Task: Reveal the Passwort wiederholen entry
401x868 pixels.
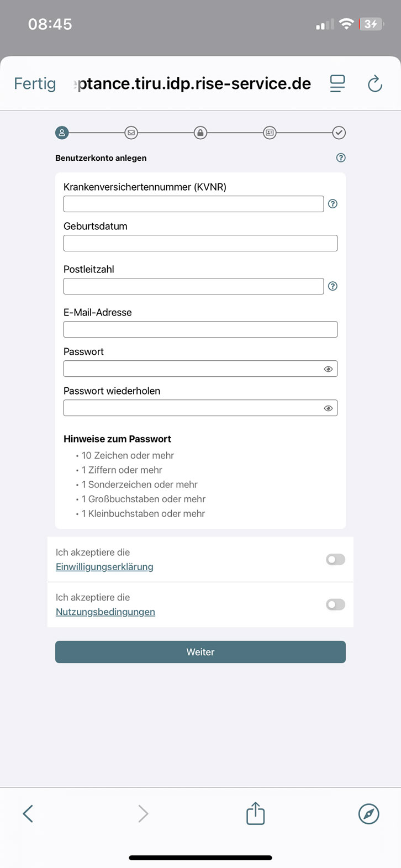Action: point(328,408)
